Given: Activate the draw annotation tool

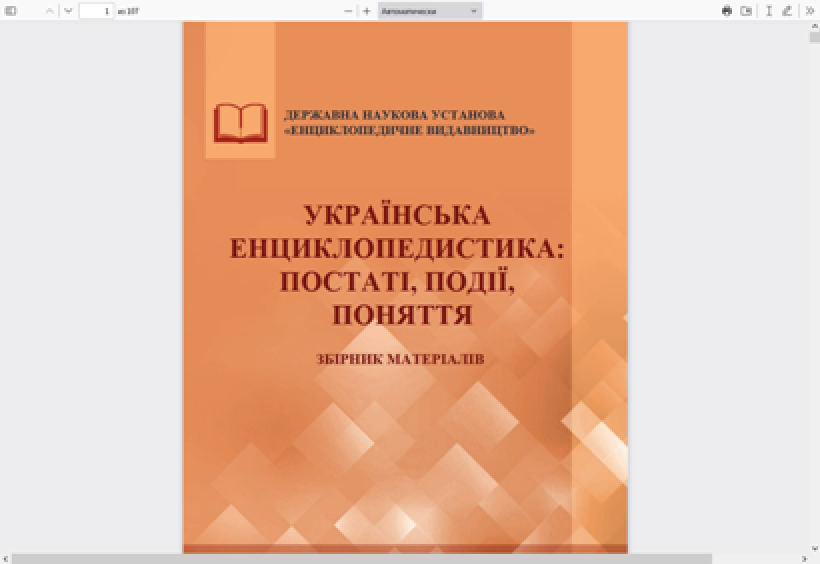Looking at the screenshot, I should tap(787, 11).
